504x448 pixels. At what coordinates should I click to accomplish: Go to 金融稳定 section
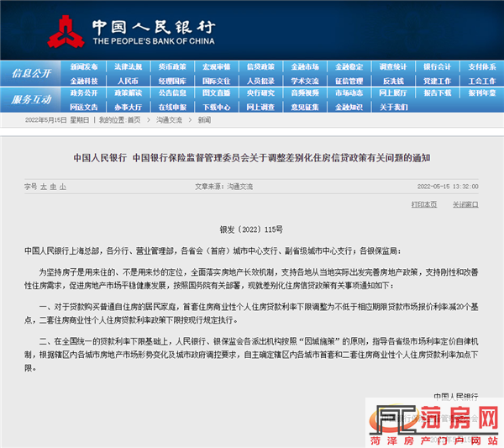tap(349, 67)
